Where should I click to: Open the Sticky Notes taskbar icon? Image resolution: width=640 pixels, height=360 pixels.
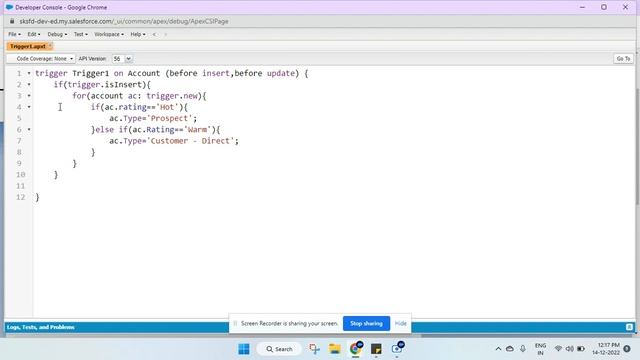[376, 349]
